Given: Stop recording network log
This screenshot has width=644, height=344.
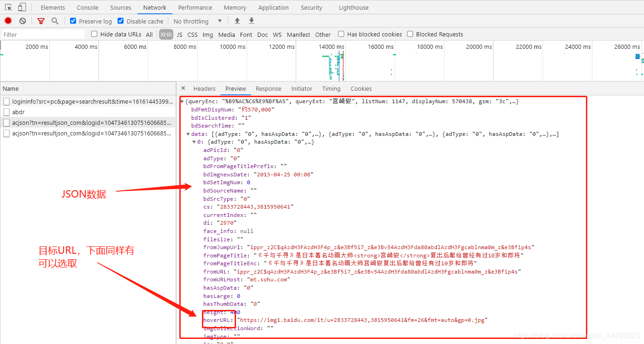Looking at the screenshot, I should pyautogui.click(x=8, y=21).
